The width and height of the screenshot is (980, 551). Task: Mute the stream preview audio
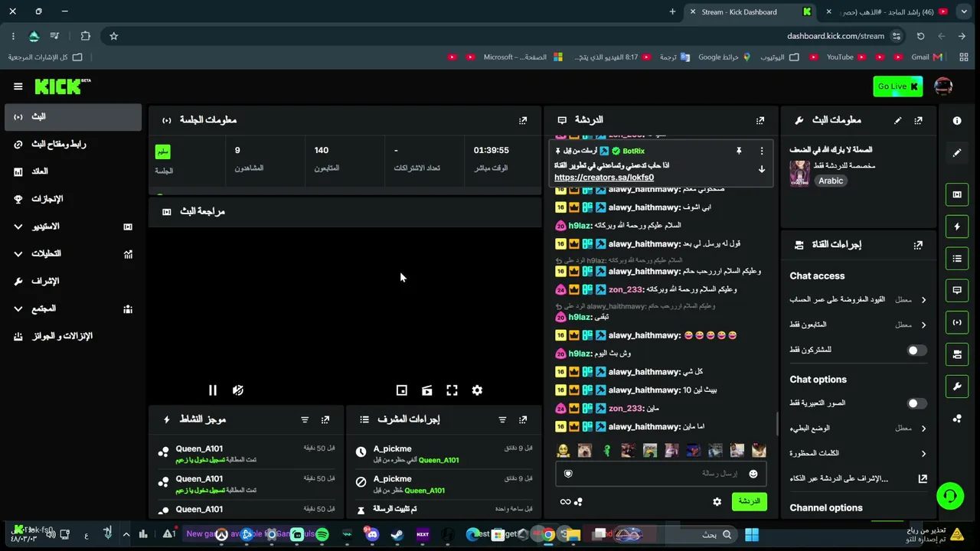point(238,390)
